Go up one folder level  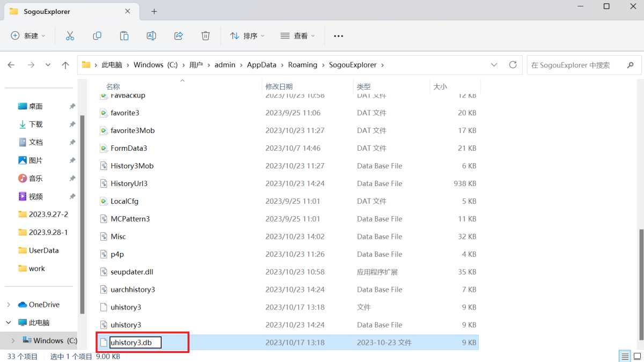65,65
